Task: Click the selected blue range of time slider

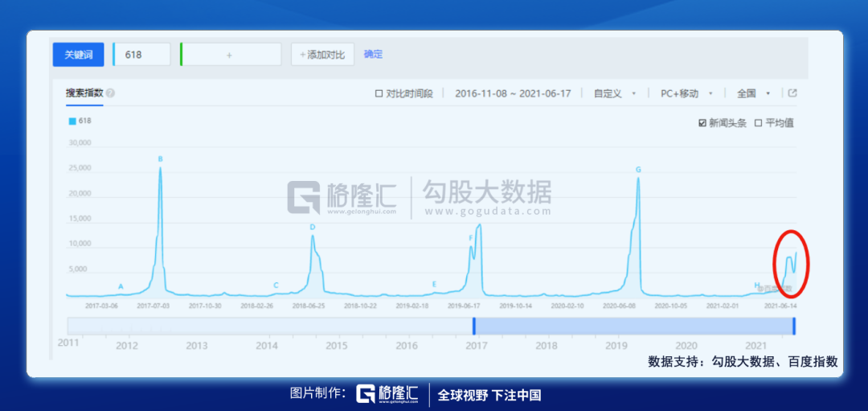Action: point(634,326)
